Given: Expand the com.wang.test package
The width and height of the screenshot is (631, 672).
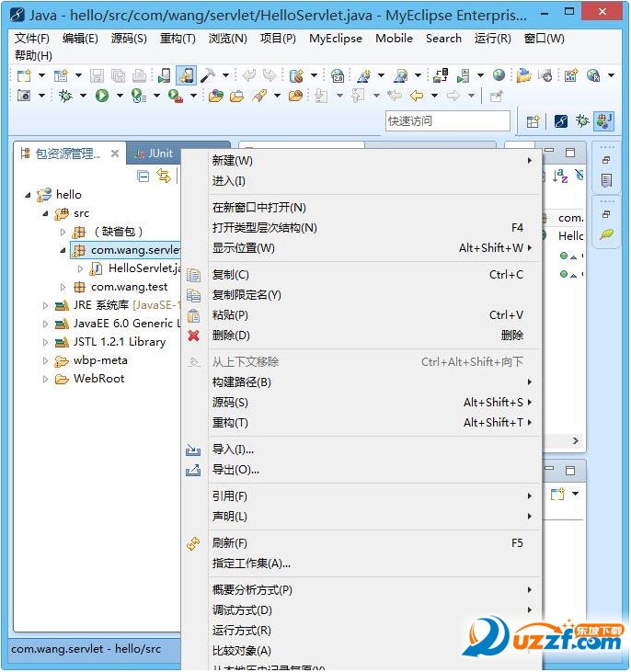Looking at the screenshot, I should tap(63, 287).
